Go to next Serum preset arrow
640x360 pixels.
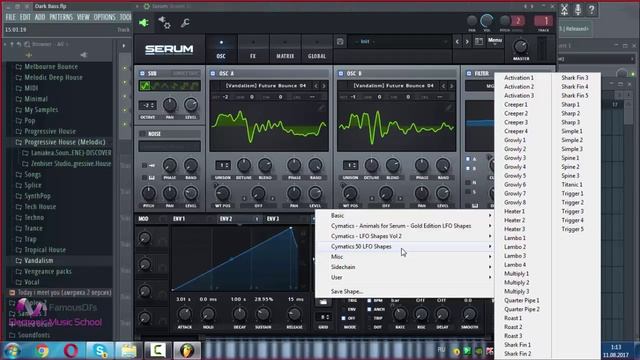[x=467, y=42]
